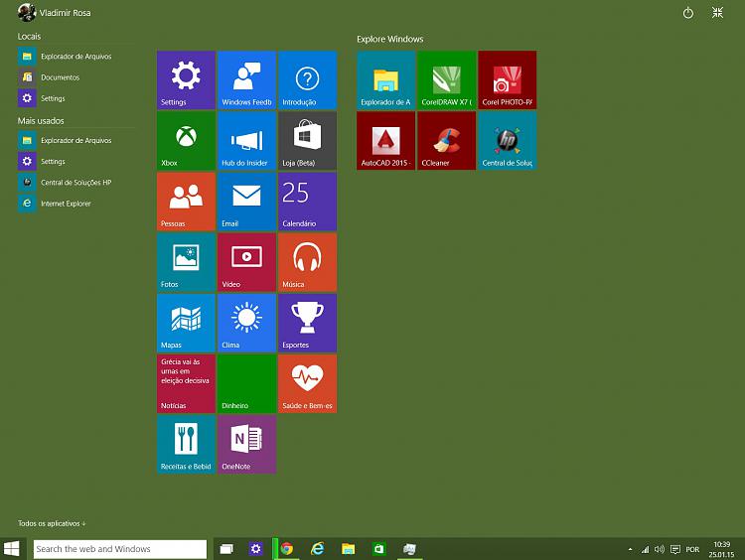Open Internet Explorer from the taskbar
Viewport: 745px width, 560px height.
coord(318,549)
